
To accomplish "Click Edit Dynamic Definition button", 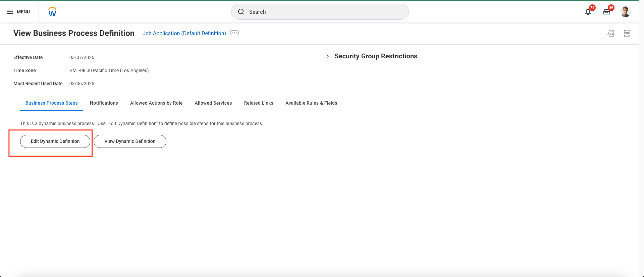I will pyautogui.click(x=55, y=141).
